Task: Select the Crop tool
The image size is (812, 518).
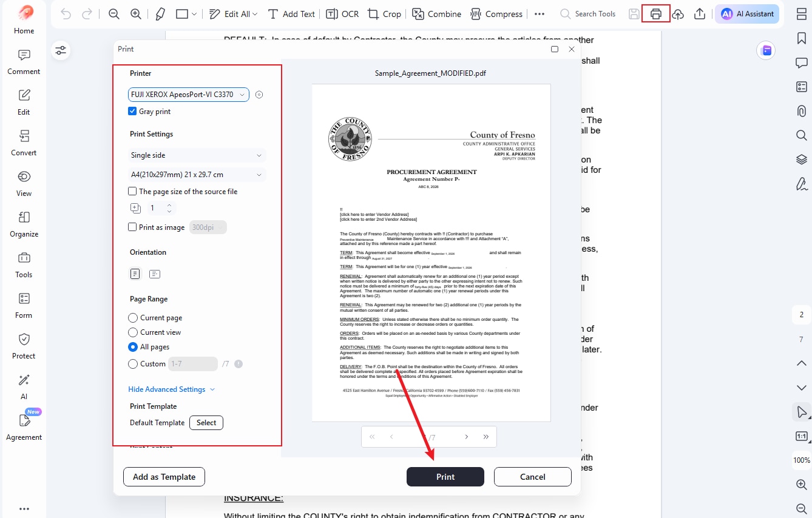Action: pos(384,14)
